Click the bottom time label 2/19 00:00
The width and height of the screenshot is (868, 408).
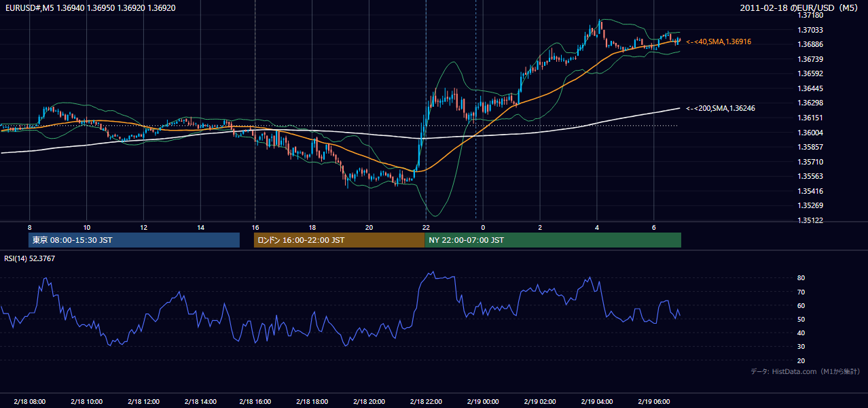pyautogui.click(x=483, y=402)
